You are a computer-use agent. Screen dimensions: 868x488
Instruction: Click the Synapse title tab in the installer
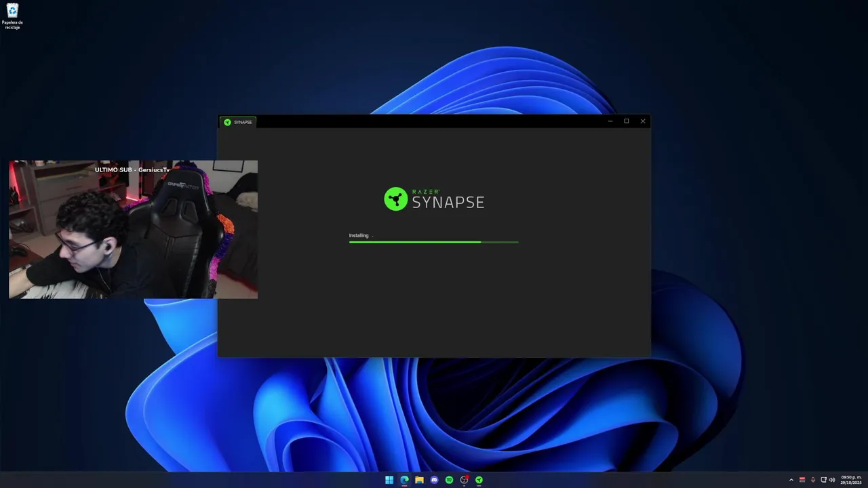pos(238,122)
